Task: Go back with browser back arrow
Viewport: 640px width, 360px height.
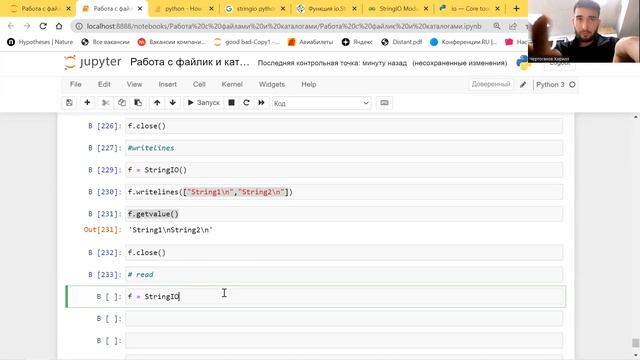Action: coord(11,26)
